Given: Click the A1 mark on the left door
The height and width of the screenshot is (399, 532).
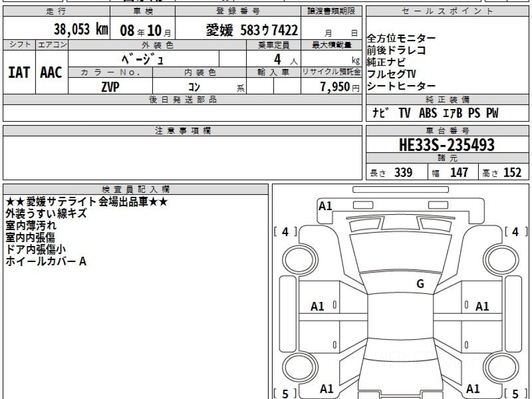Looking at the screenshot, I should [x=317, y=306].
